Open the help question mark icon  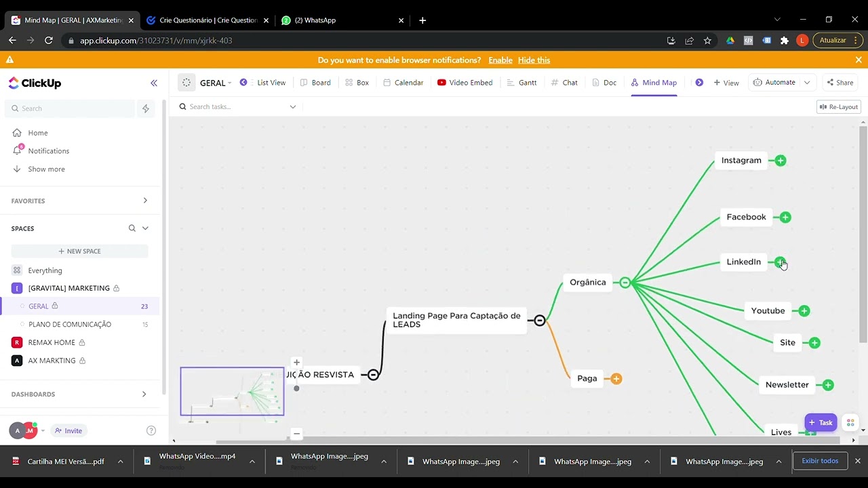pos(151,431)
